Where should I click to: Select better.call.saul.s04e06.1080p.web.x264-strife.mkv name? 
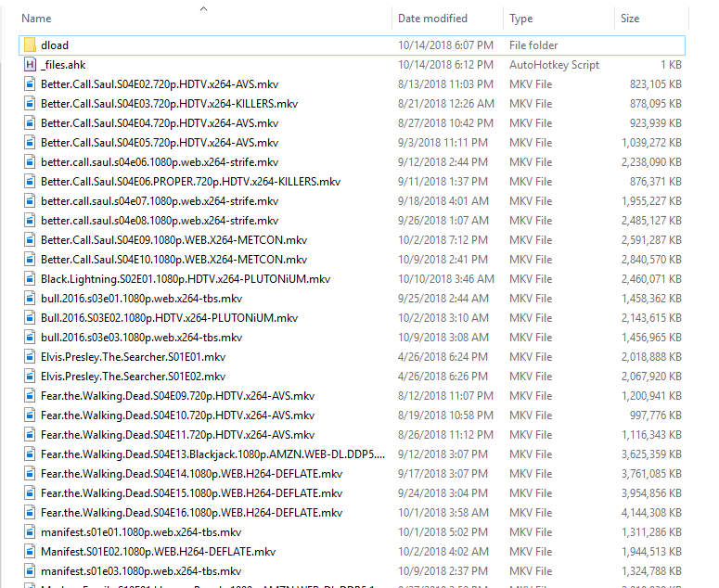click(160, 162)
